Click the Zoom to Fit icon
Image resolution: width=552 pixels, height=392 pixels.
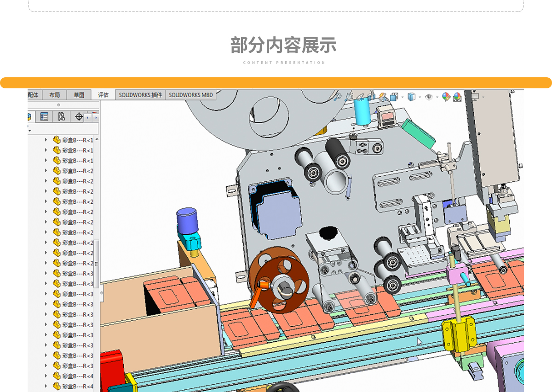point(337,97)
